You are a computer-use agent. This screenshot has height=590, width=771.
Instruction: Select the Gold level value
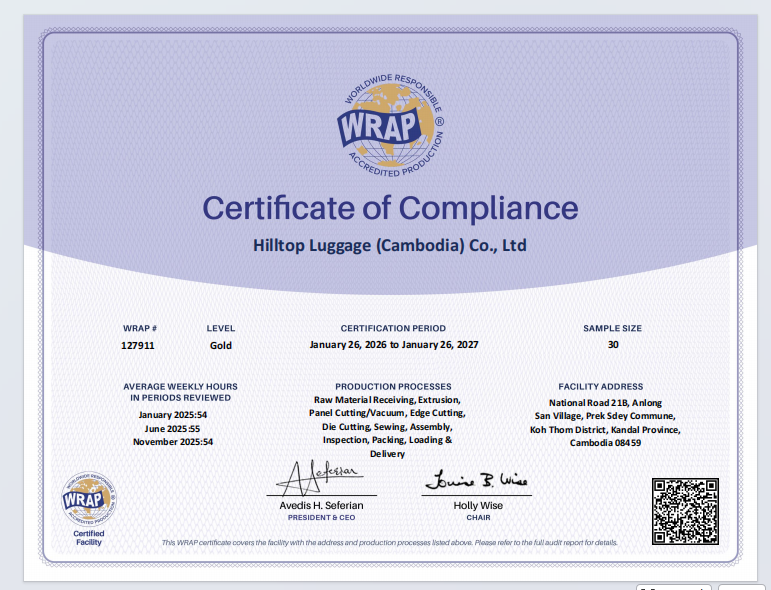(221, 346)
